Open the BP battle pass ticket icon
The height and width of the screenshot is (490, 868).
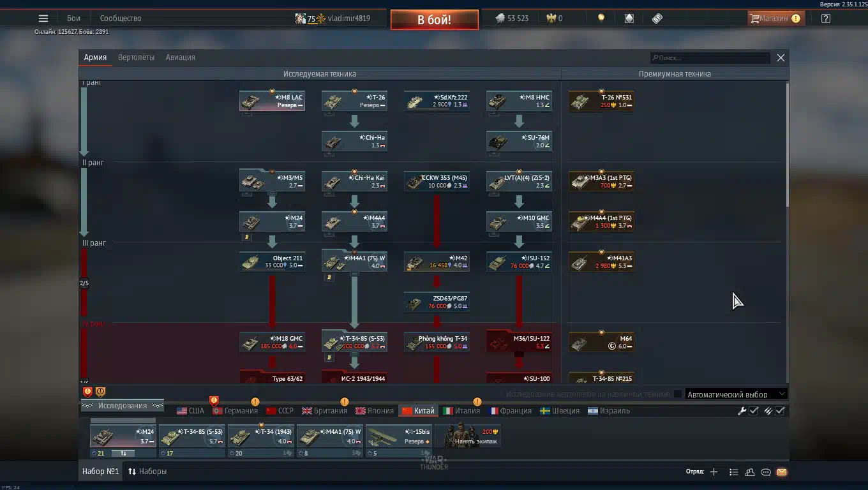click(x=657, y=19)
